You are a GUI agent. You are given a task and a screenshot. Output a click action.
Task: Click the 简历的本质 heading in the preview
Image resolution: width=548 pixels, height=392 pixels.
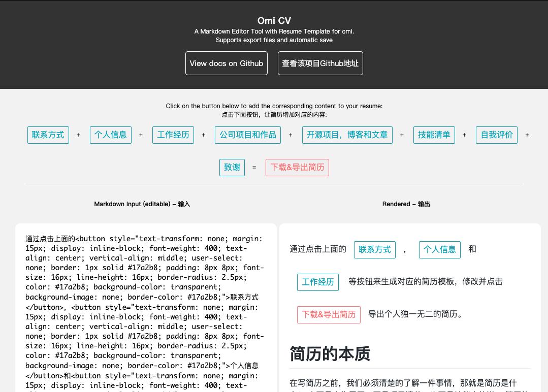tap(330, 353)
